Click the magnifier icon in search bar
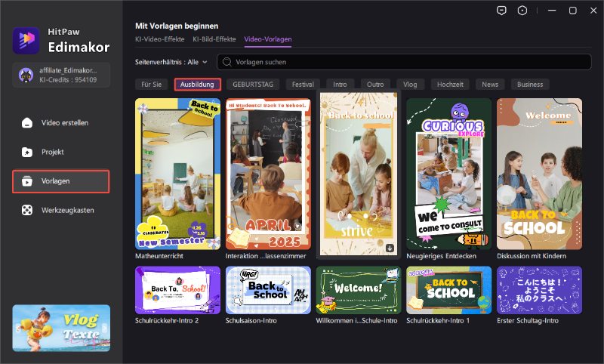 click(x=226, y=61)
